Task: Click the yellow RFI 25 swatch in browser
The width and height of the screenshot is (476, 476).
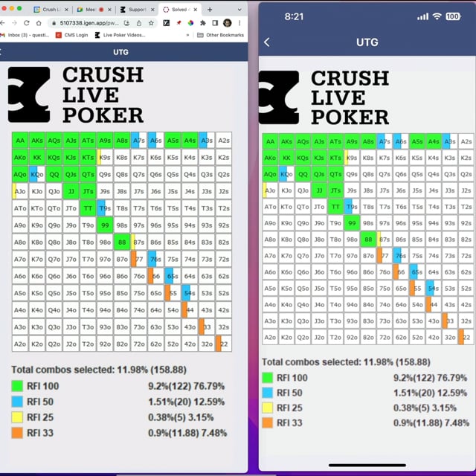Action: tap(17, 417)
